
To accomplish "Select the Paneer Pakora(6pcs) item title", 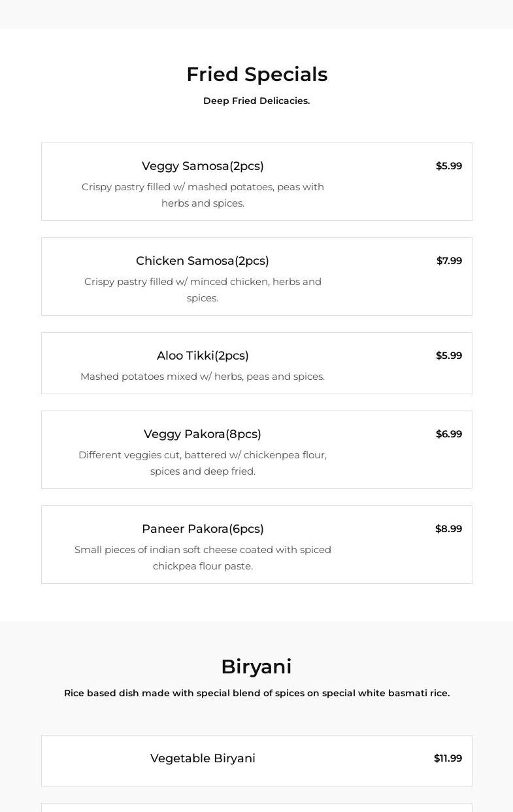I will (x=203, y=529).
